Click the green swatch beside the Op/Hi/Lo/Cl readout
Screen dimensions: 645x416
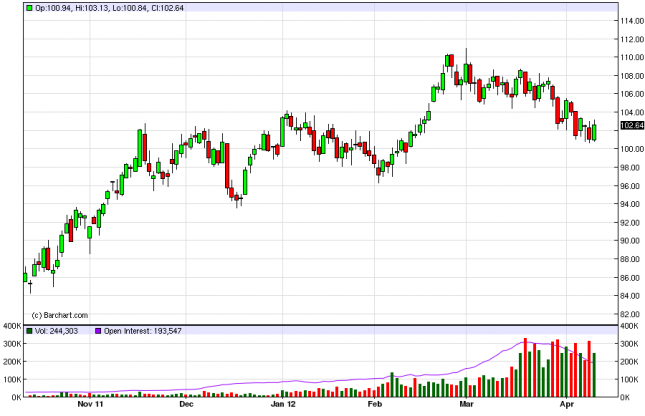(x=29, y=8)
